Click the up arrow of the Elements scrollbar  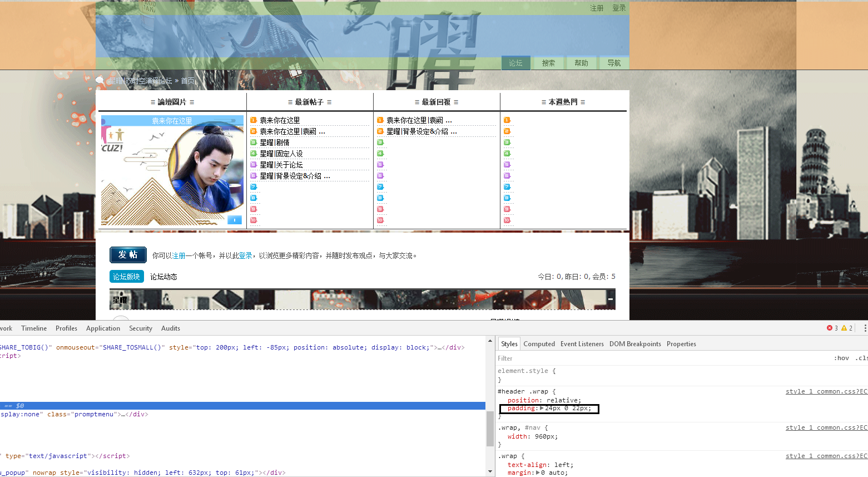click(x=490, y=341)
